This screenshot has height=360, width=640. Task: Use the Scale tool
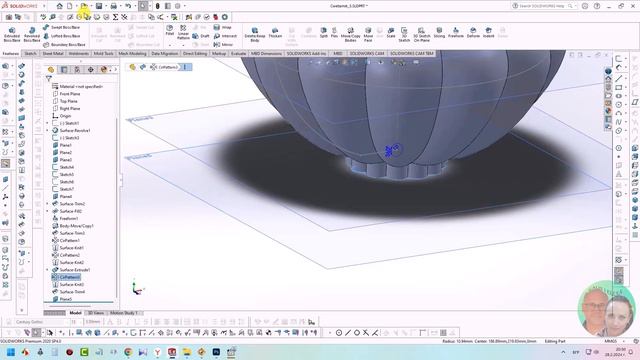[391, 33]
